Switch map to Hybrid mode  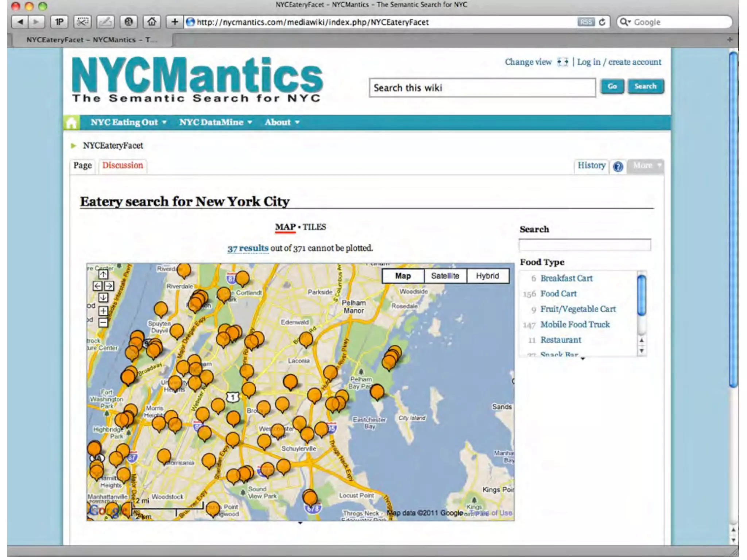pos(487,276)
